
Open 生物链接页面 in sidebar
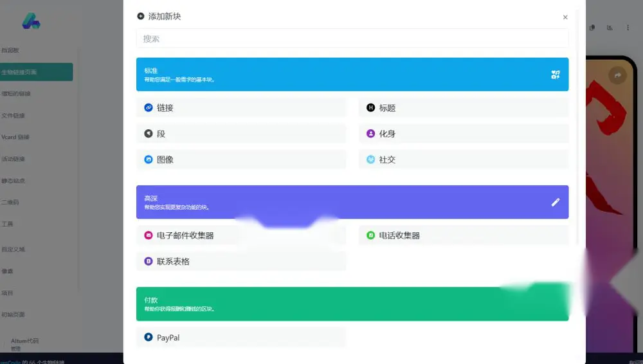pos(37,72)
